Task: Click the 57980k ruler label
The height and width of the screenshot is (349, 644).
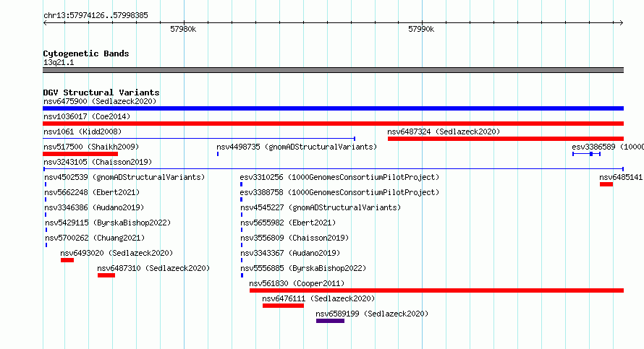Action: click(x=183, y=29)
